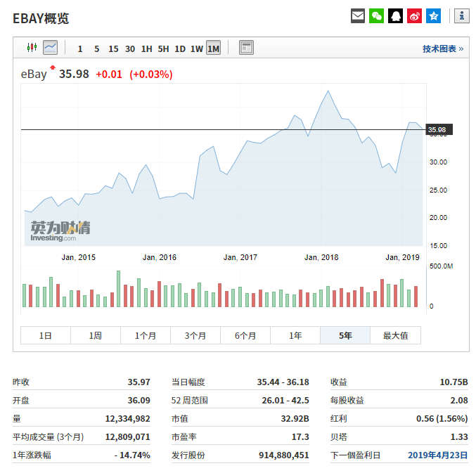
Task: Click the 开盘 value 36.09
Action: tap(139, 400)
